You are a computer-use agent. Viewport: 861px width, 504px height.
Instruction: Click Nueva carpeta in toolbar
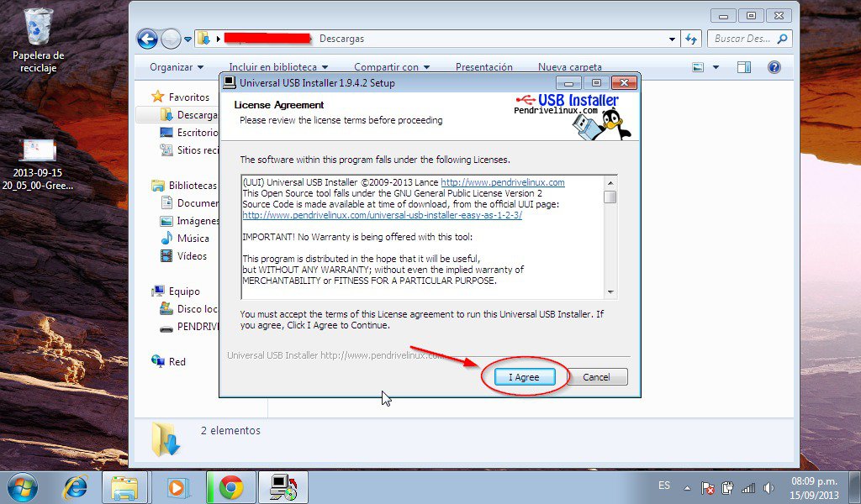point(570,67)
